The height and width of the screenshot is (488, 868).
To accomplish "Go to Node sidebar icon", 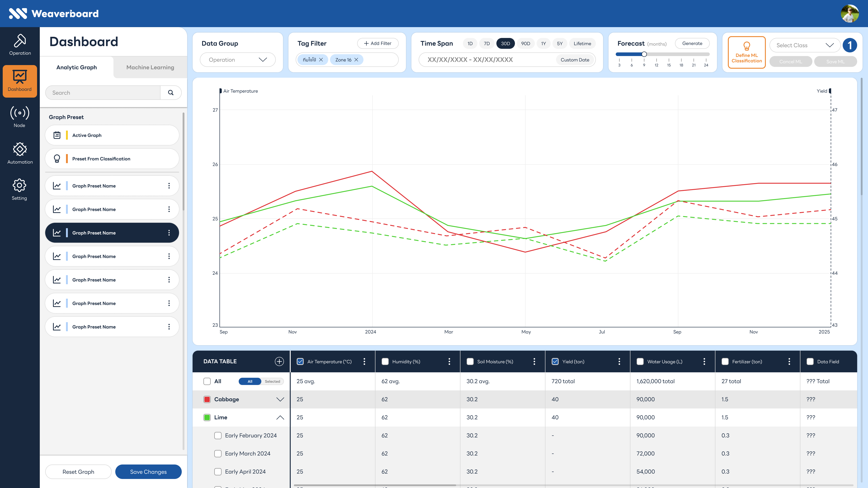I will 19,117.
